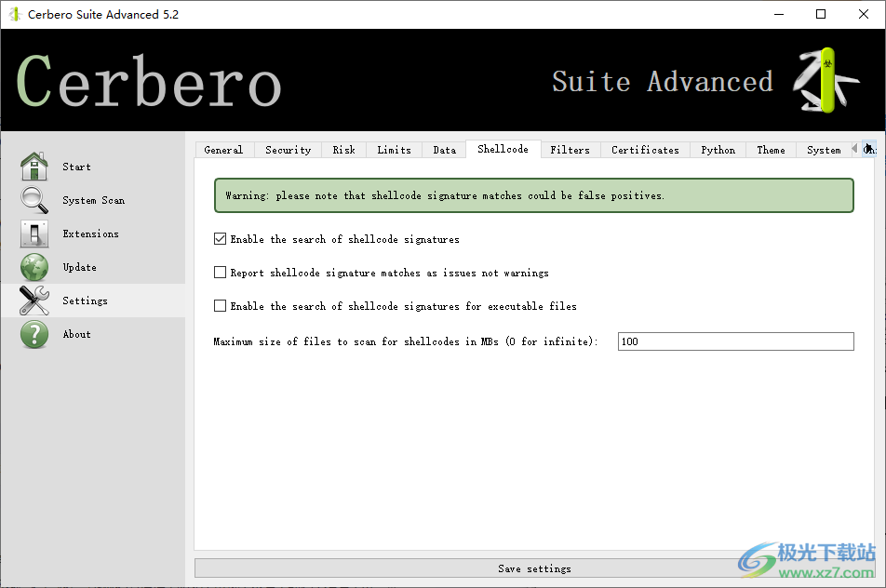
Task: Click the Settings wrench icon
Action: tap(34, 301)
